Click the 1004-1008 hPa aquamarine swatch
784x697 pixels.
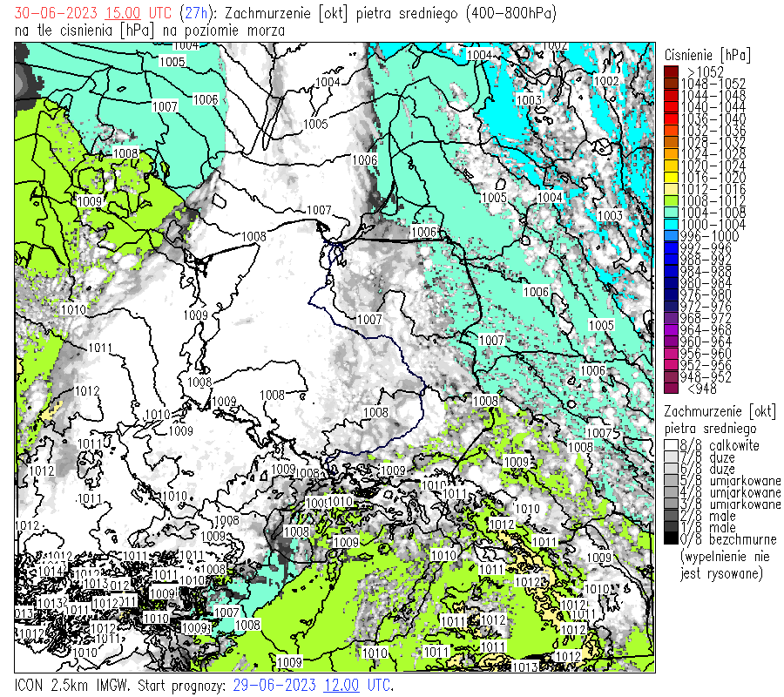coord(671,213)
